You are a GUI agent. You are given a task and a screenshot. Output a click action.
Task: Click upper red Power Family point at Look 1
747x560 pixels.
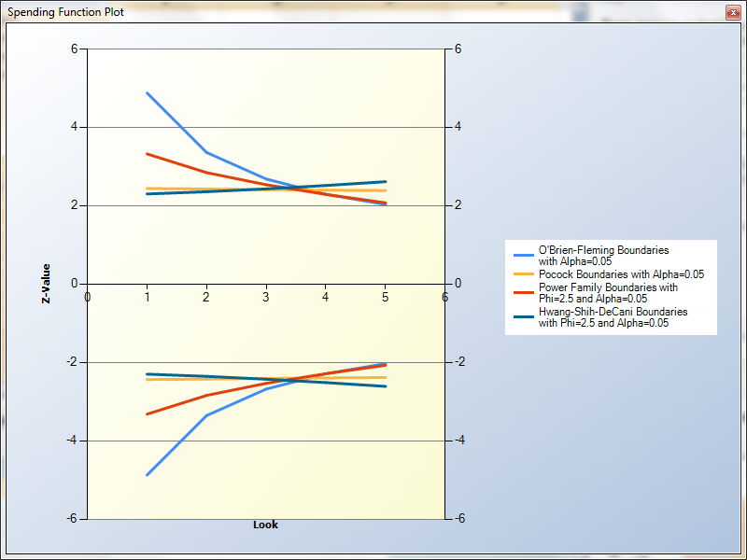point(148,154)
